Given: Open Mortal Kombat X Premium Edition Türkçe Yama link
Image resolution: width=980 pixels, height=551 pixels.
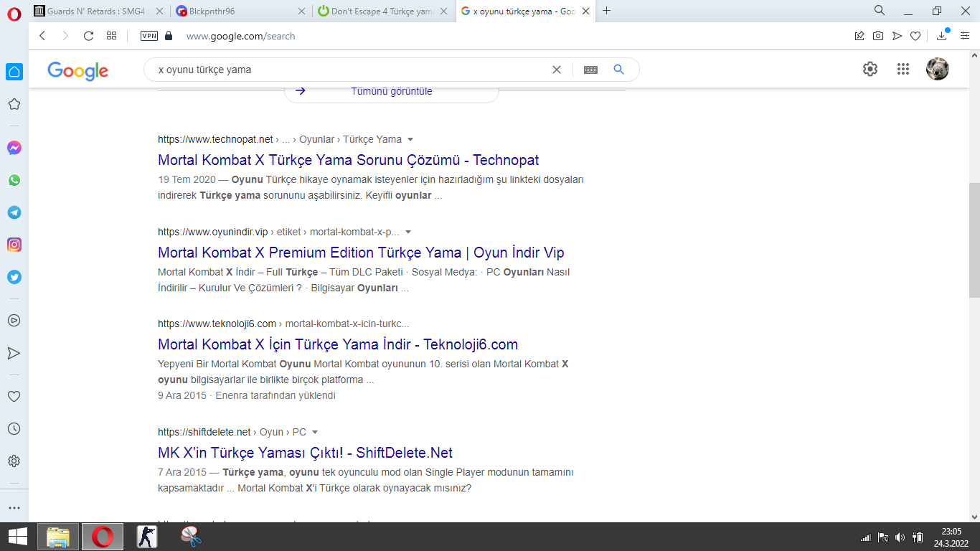Looking at the screenshot, I should point(361,253).
